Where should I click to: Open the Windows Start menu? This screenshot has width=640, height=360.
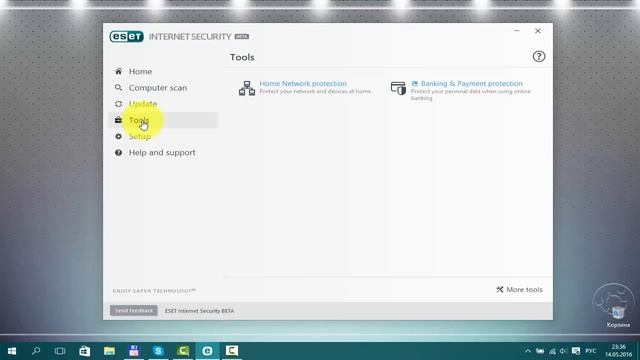[12, 351]
